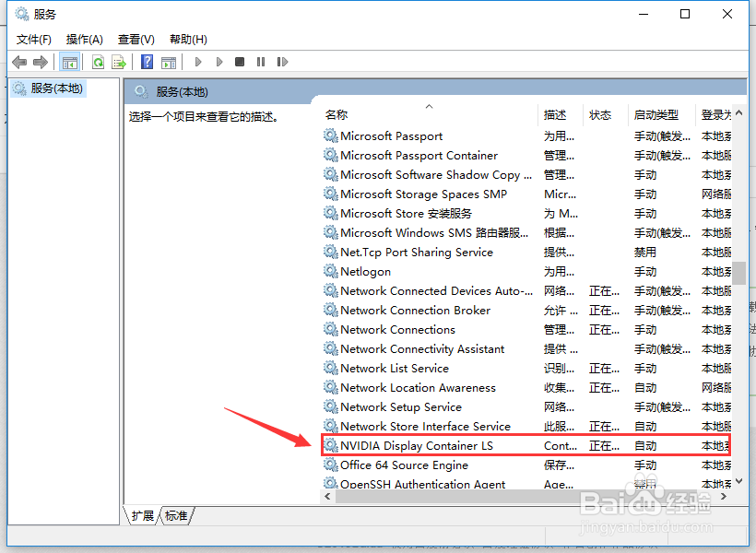The height and width of the screenshot is (553, 756).
Task: Click the forward navigation arrow icon
Action: 40,61
